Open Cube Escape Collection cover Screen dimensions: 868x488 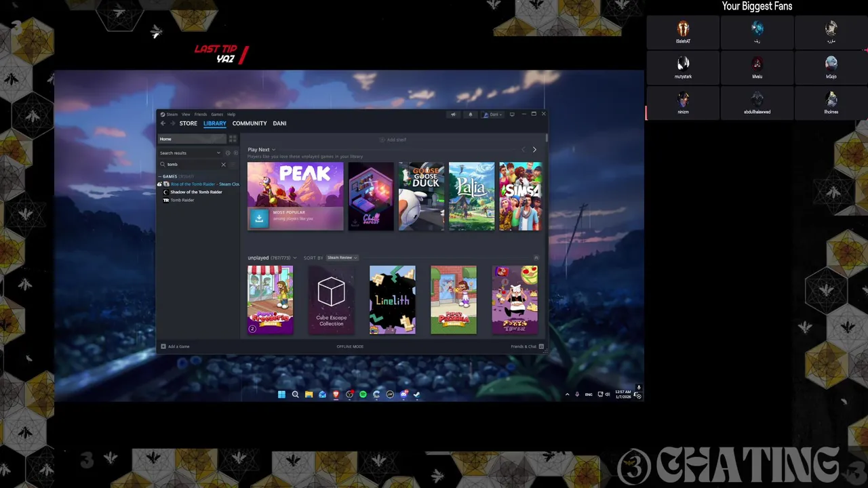click(x=332, y=300)
